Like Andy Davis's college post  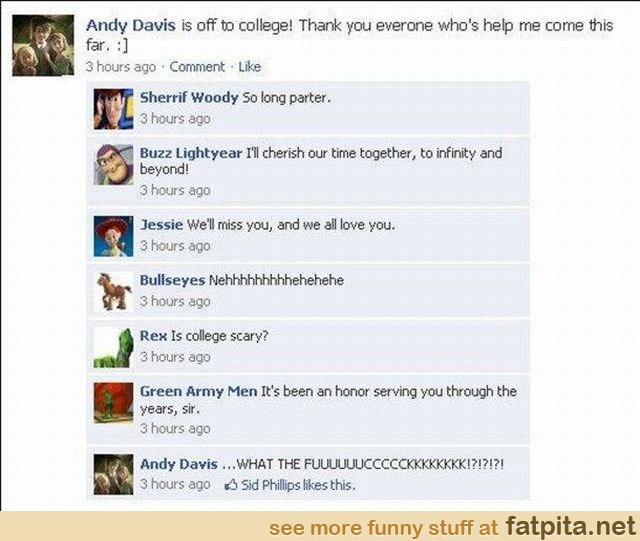(x=249, y=67)
